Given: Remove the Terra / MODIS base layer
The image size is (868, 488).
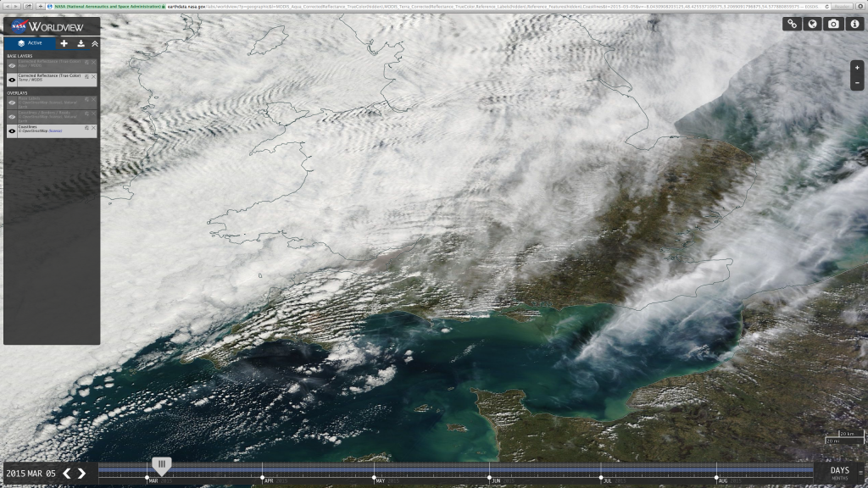Looking at the screenshot, I should tap(93, 76).
